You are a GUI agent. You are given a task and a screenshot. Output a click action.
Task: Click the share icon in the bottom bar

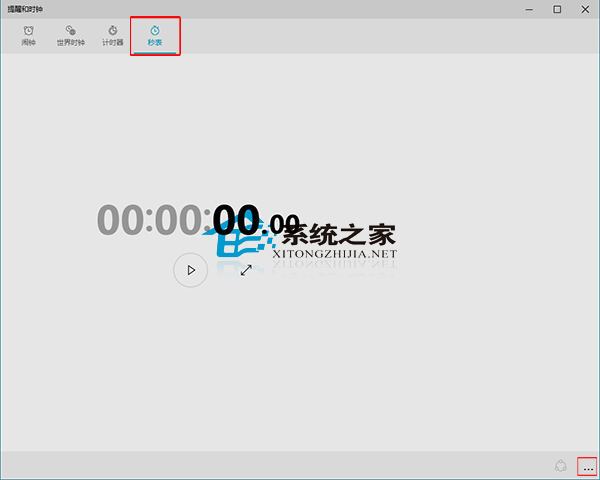tap(561, 466)
